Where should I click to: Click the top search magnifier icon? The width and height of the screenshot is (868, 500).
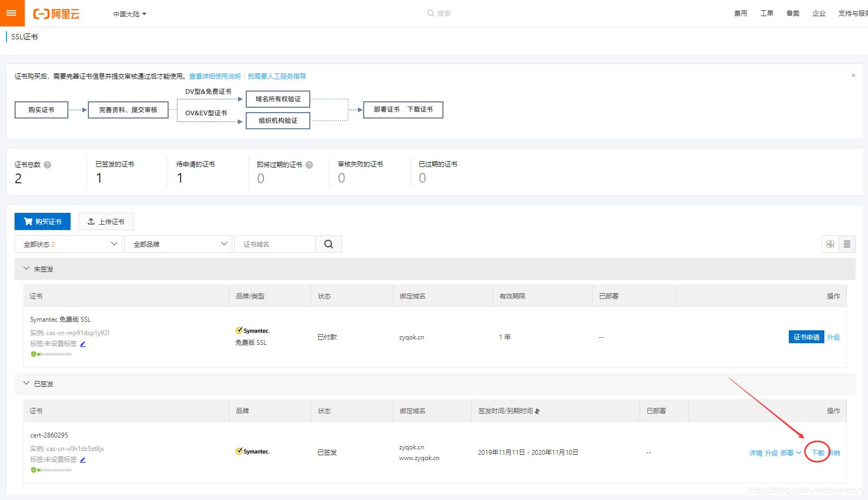click(x=430, y=13)
